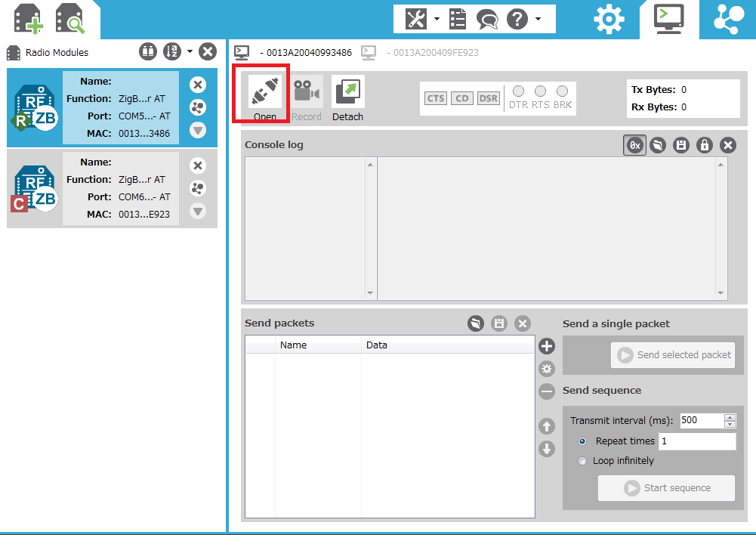Expand details of the COM6 module
The image size is (756, 535).
[x=198, y=211]
